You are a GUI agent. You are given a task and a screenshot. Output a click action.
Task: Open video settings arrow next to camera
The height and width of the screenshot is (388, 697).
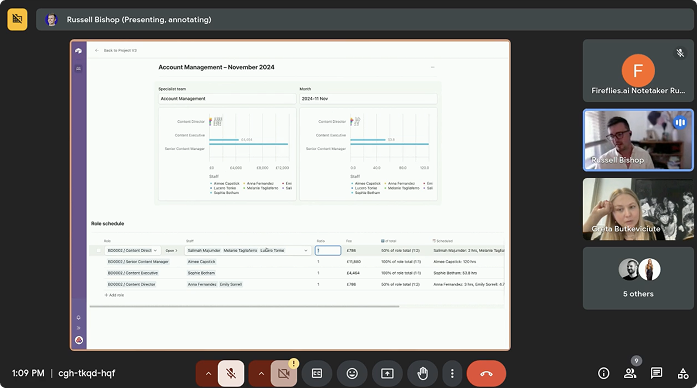tap(261, 373)
